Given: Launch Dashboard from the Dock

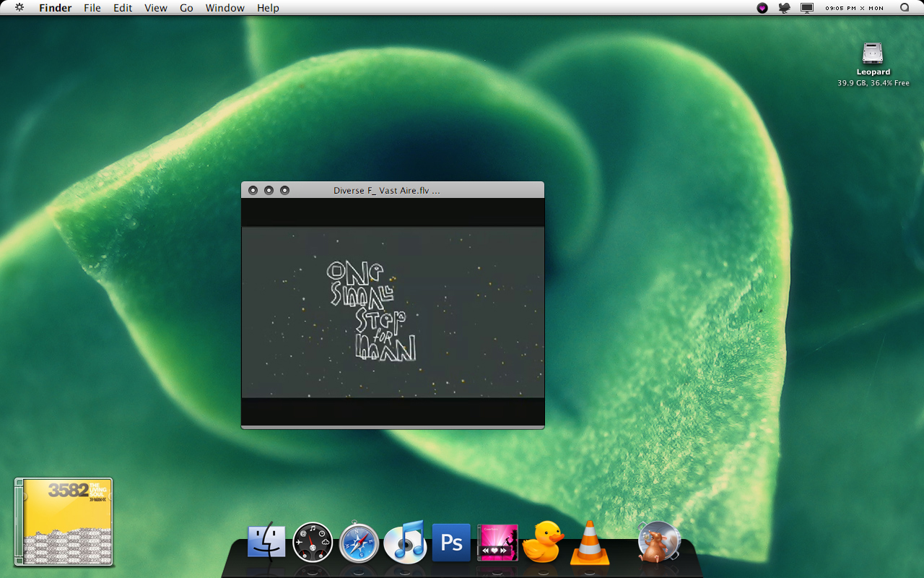Looking at the screenshot, I should 313,543.
